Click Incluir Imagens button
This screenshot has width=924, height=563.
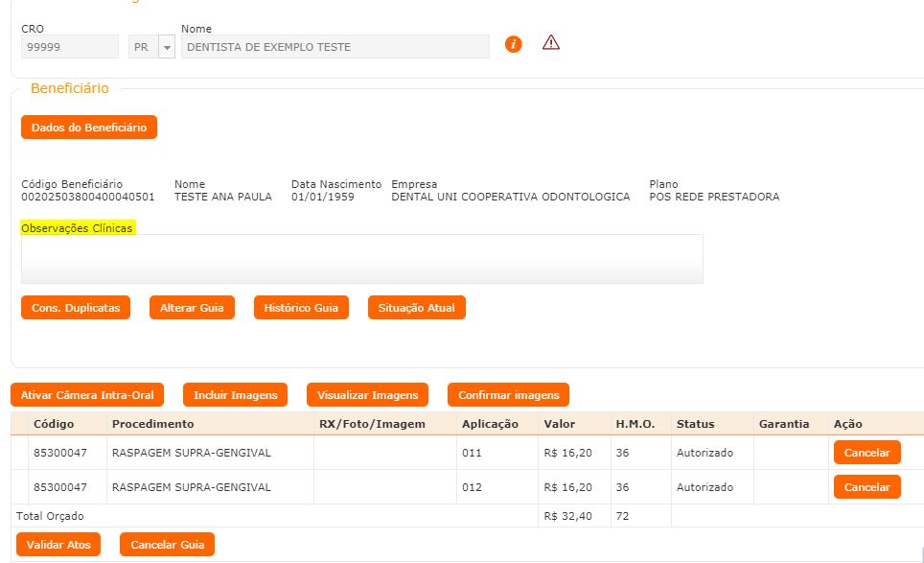[x=235, y=395]
